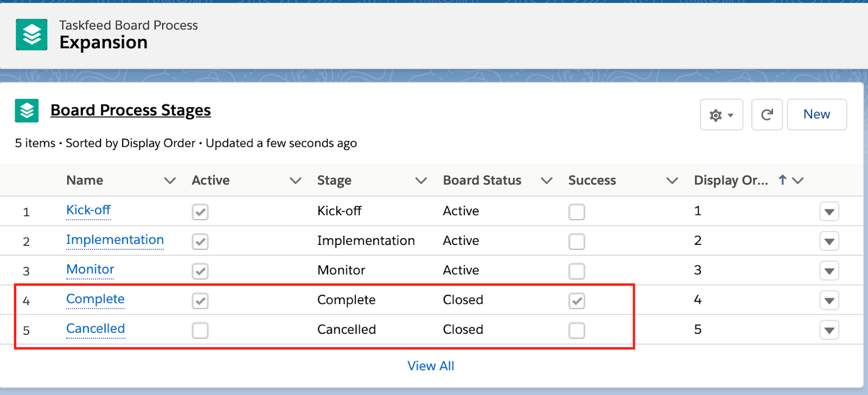The width and height of the screenshot is (868, 395).
Task: Open the Board Process Stages title link
Action: coord(130,110)
